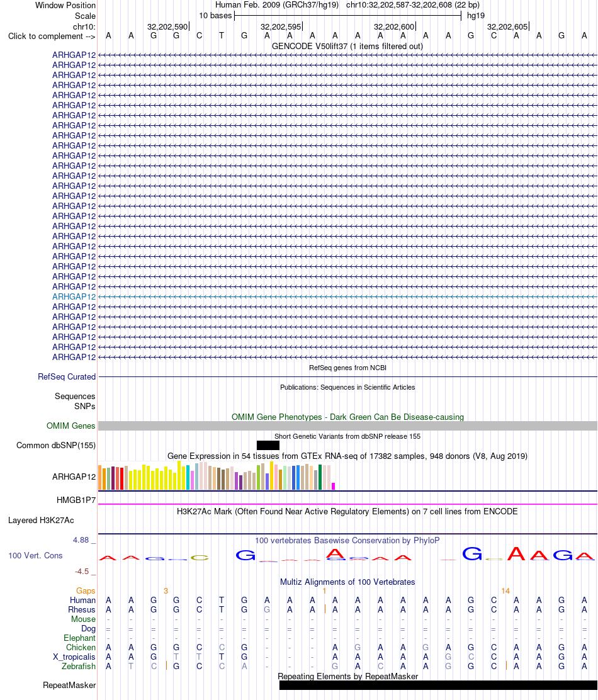Click the -4.5 lower PhyloP scale value

coord(82,572)
